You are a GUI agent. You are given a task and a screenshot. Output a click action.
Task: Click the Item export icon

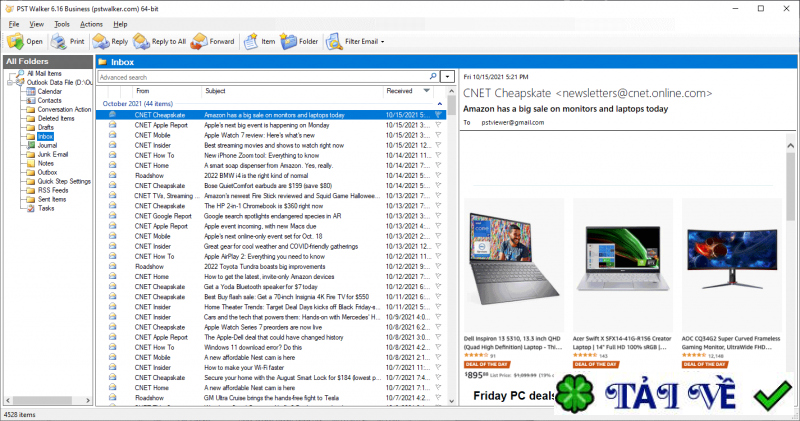pyautogui.click(x=251, y=42)
